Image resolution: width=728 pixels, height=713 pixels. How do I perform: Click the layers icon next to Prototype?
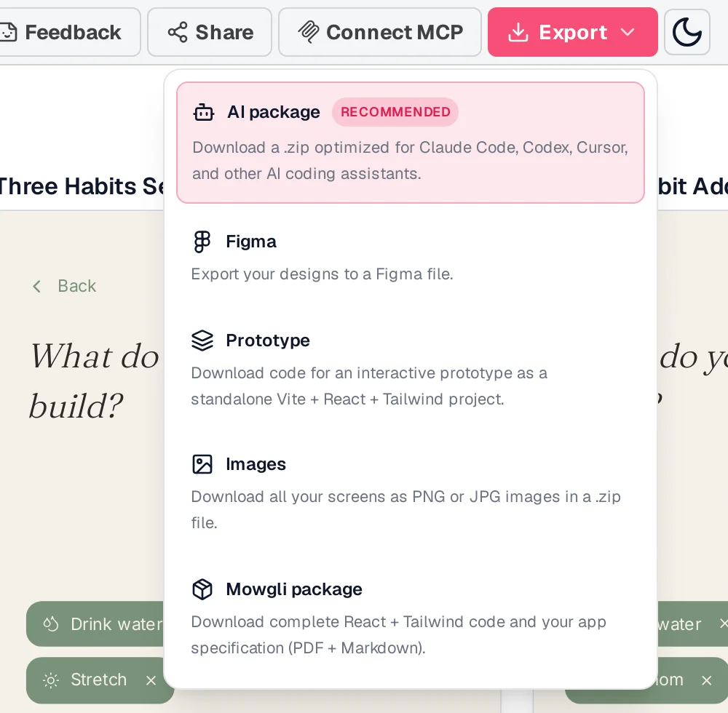(x=202, y=340)
